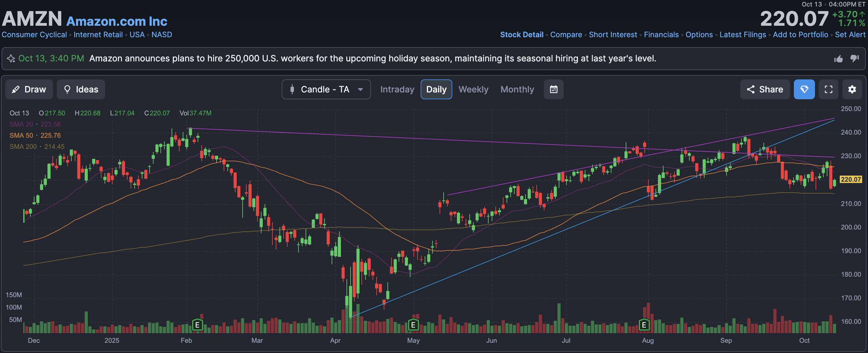Open the Candle - TA chart type dropdown

pyautogui.click(x=325, y=89)
